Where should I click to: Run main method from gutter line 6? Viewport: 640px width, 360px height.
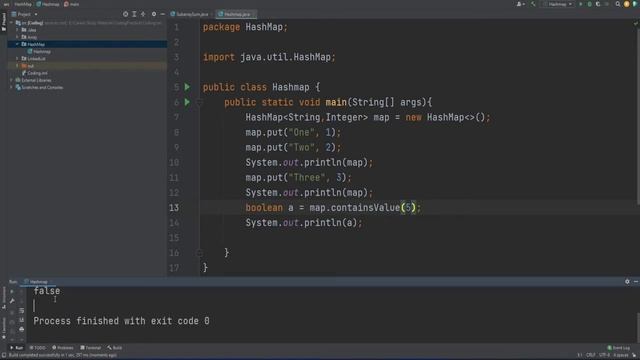click(x=187, y=102)
